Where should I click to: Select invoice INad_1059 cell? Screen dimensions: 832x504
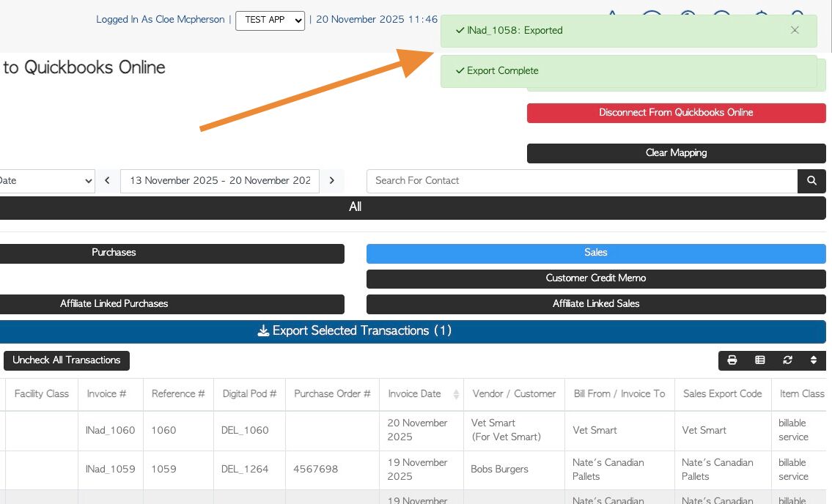[111, 470]
